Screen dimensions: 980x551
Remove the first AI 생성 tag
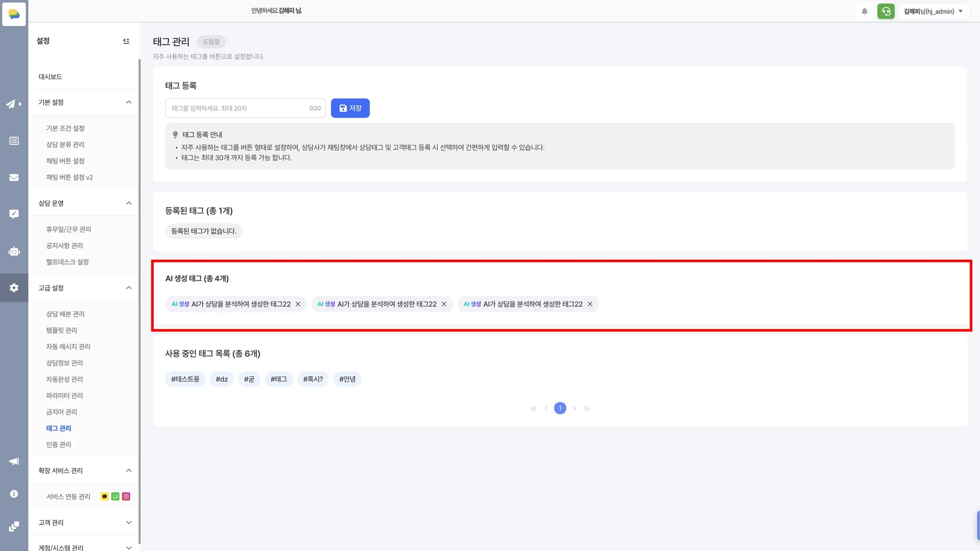pyautogui.click(x=298, y=304)
